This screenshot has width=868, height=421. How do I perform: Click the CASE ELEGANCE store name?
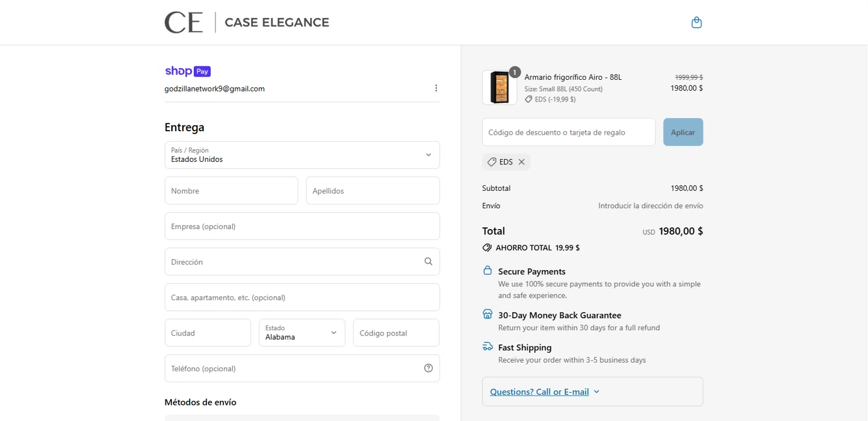(x=277, y=23)
